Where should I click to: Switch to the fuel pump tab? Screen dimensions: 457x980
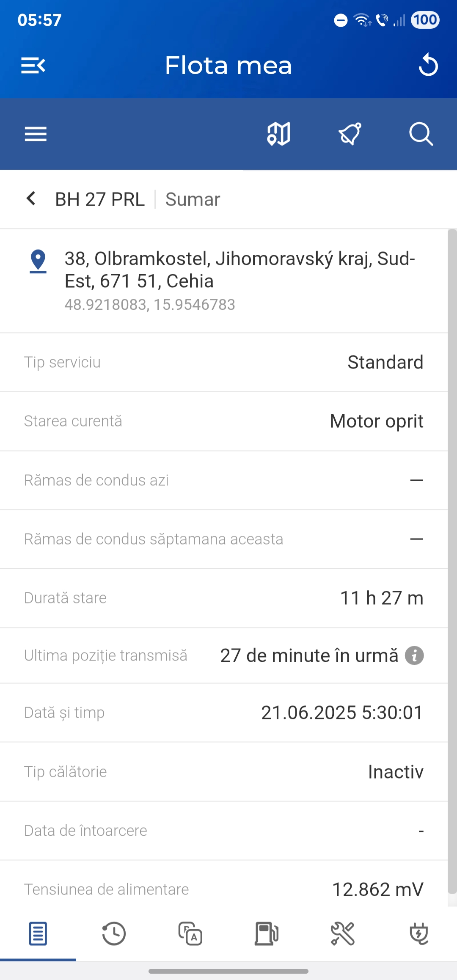267,933
